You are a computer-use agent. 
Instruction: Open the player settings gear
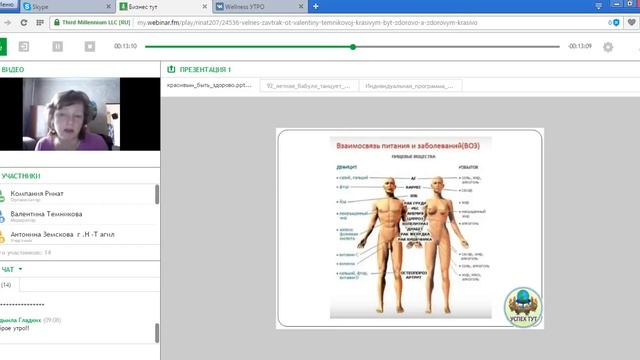point(608,47)
